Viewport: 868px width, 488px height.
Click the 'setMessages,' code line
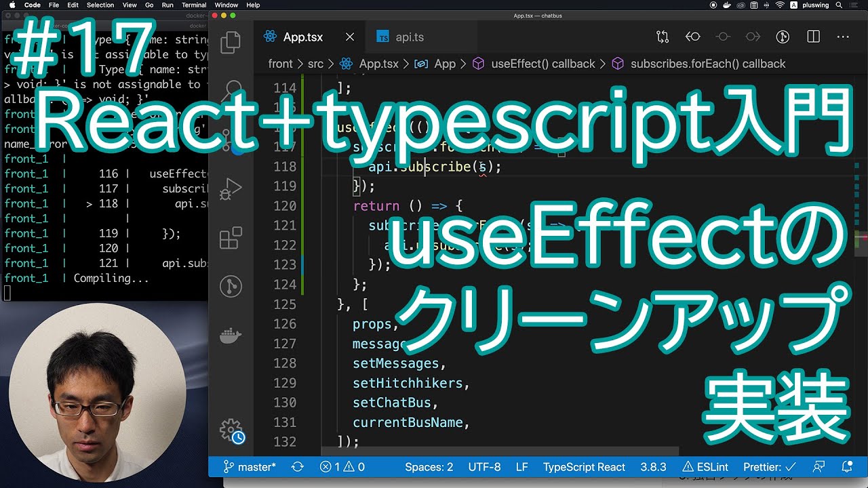click(399, 363)
